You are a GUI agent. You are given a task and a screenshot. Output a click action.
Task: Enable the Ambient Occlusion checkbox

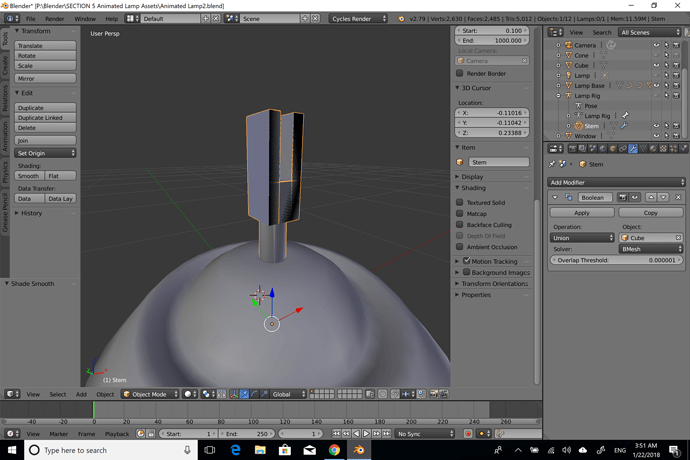[460, 247]
